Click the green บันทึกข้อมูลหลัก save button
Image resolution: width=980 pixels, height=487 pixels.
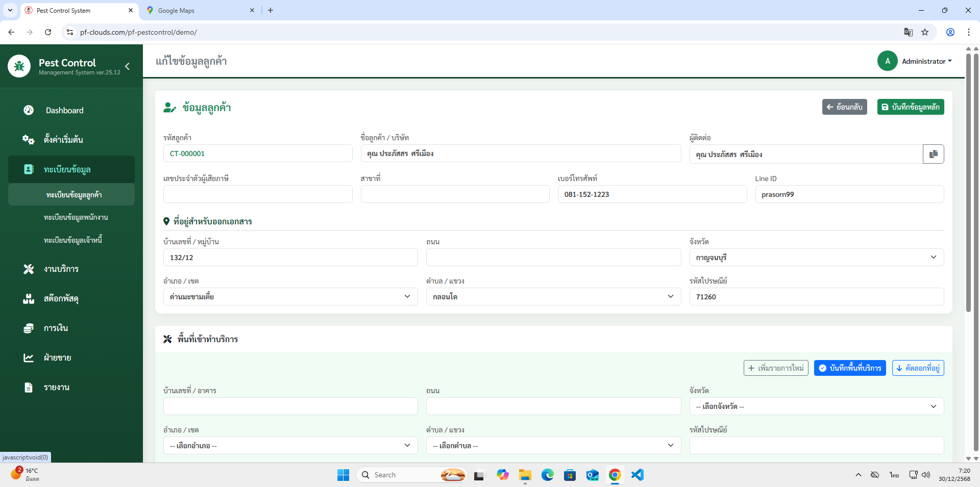click(910, 107)
